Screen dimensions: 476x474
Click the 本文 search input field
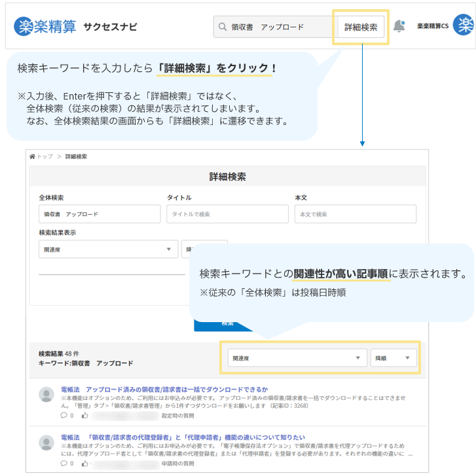click(355, 214)
